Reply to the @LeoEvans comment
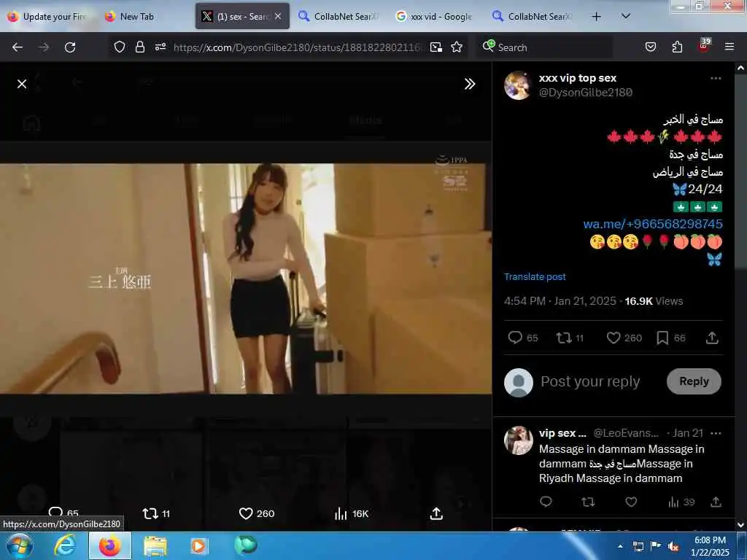The height and width of the screenshot is (560, 747). [546, 502]
